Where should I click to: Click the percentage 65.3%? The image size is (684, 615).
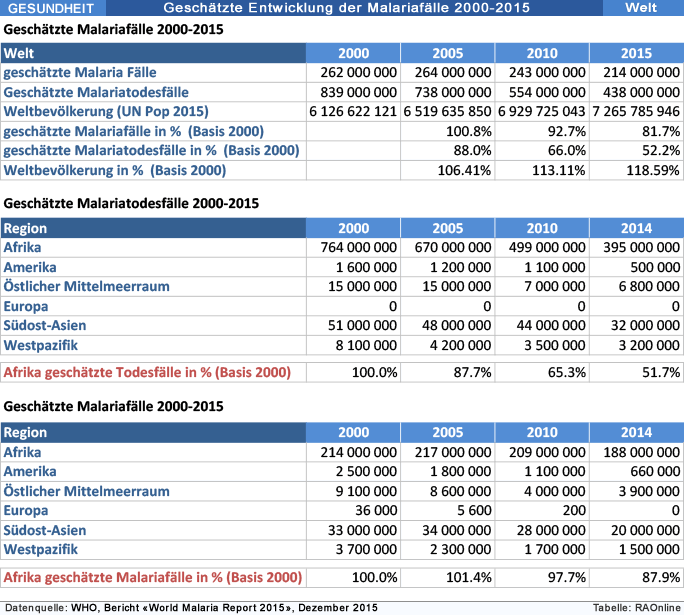pos(567,373)
